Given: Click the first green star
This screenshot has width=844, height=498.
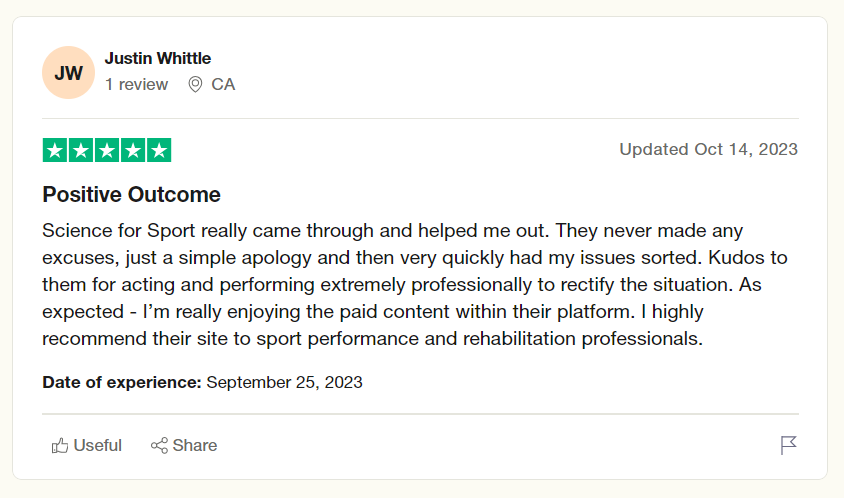Looking at the screenshot, I should [x=55, y=150].
